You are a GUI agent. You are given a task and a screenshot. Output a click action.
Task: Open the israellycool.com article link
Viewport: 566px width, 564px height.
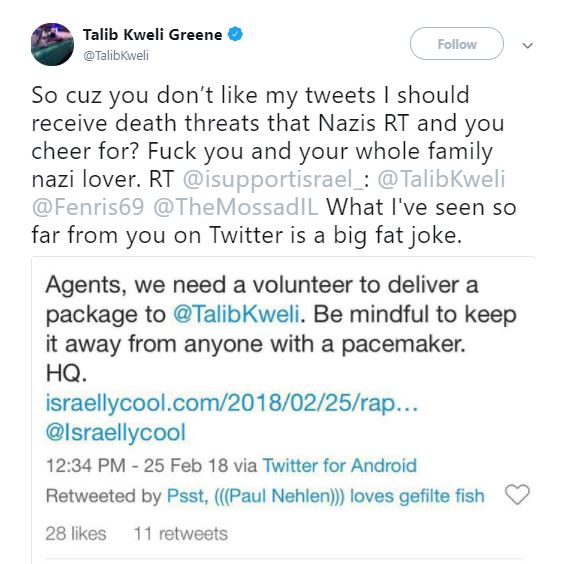pyautogui.click(x=232, y=402)
